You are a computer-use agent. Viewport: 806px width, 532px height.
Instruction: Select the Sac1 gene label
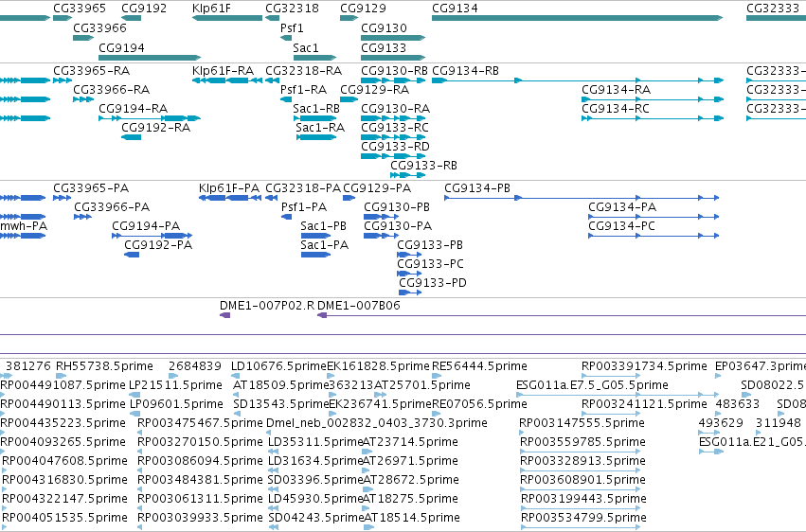click(x=306, y=47)
